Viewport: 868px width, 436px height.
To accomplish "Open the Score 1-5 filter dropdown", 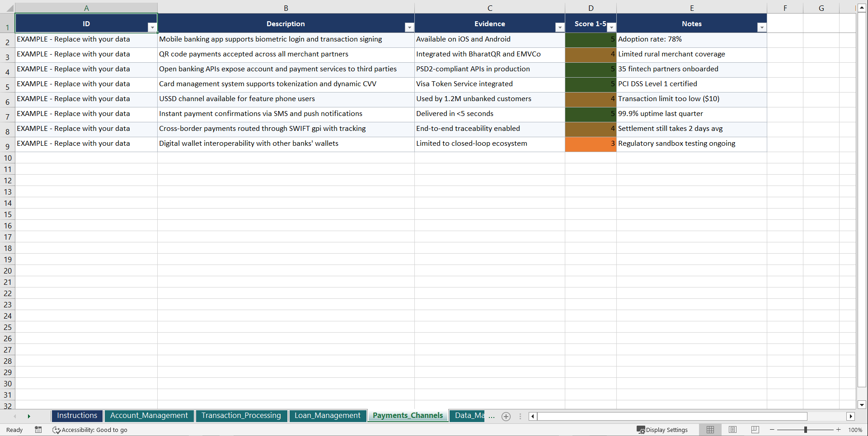I will [x=611, y=28].
